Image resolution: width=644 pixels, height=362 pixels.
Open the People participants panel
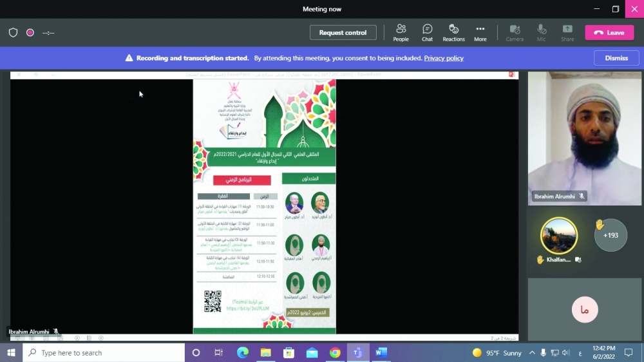(401, 32)
